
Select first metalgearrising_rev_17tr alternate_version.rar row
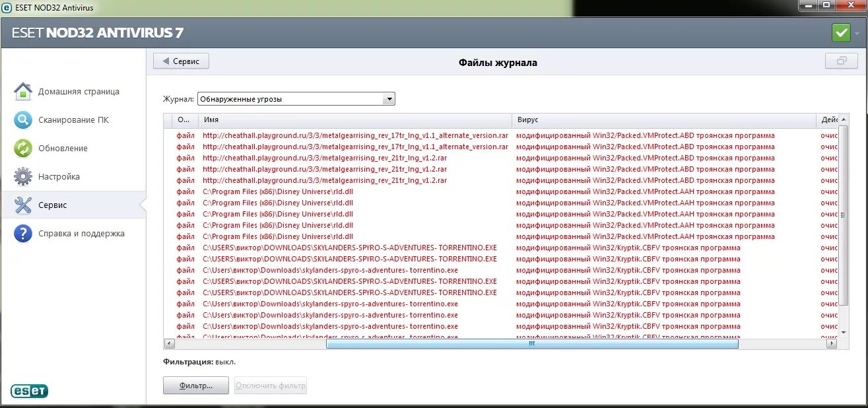click(x=501, y=135)
